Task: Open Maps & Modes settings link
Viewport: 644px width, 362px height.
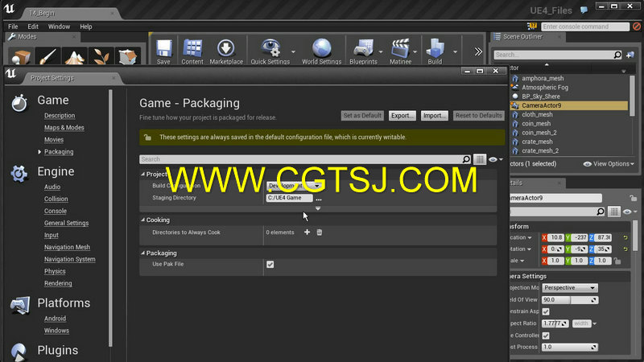Action: [x=64, y=128]
